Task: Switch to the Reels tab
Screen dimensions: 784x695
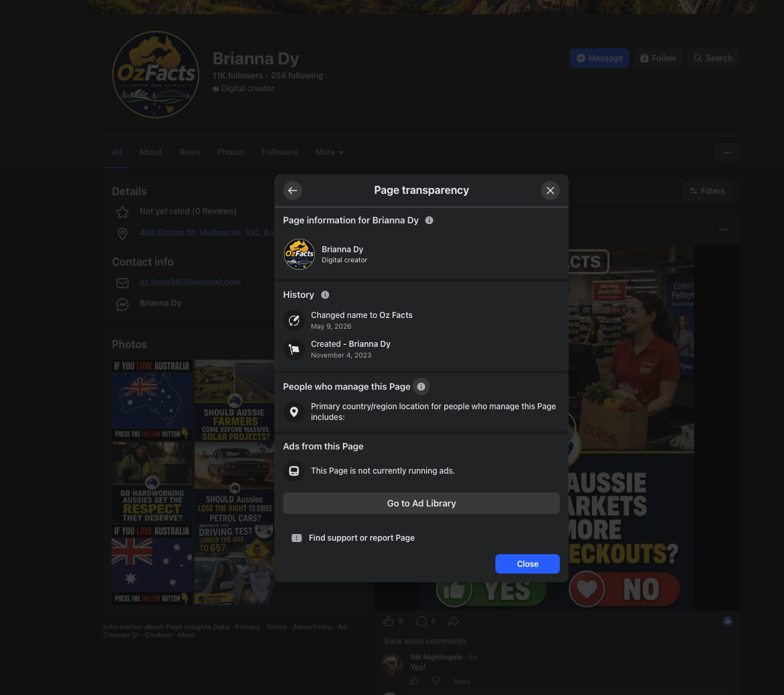Action: (x=189, y=152)
